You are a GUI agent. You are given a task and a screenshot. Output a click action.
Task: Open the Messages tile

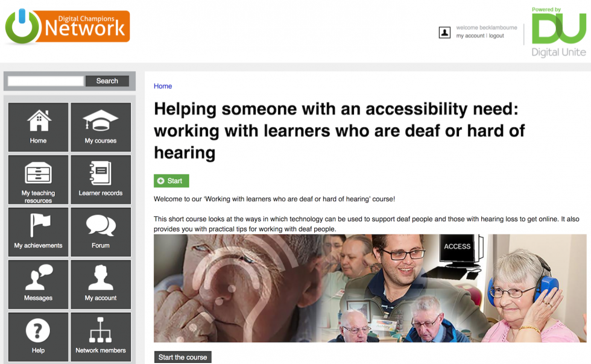38,284
